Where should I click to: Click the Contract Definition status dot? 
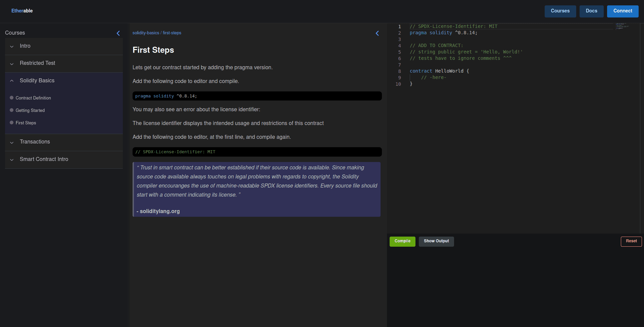tap(12, 98)
